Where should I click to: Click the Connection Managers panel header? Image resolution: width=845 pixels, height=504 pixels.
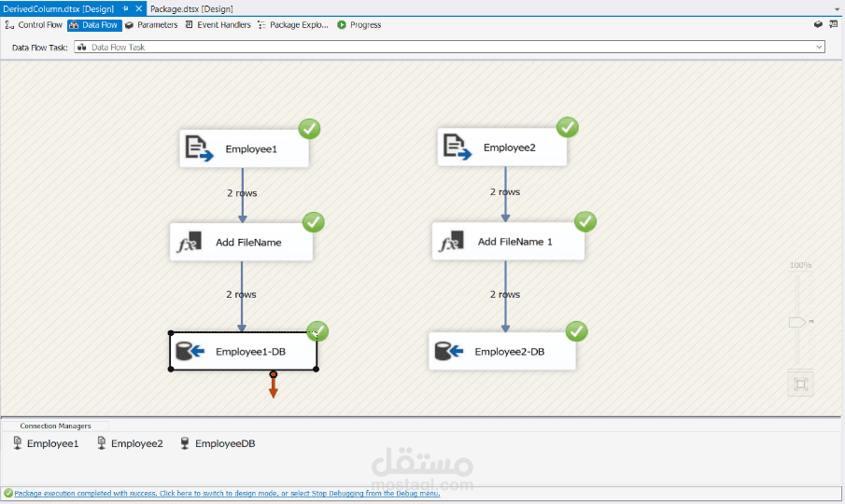(x=55, y=426)
